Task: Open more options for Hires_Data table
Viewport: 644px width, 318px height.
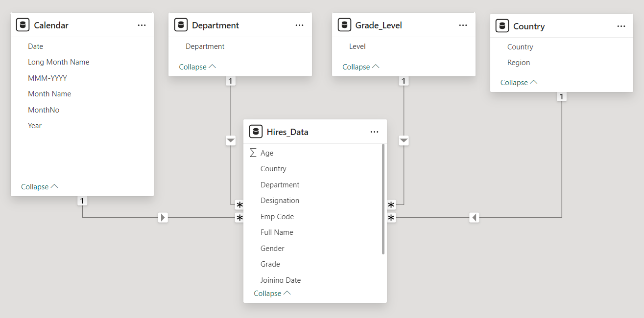Action: tap(375, 132)
